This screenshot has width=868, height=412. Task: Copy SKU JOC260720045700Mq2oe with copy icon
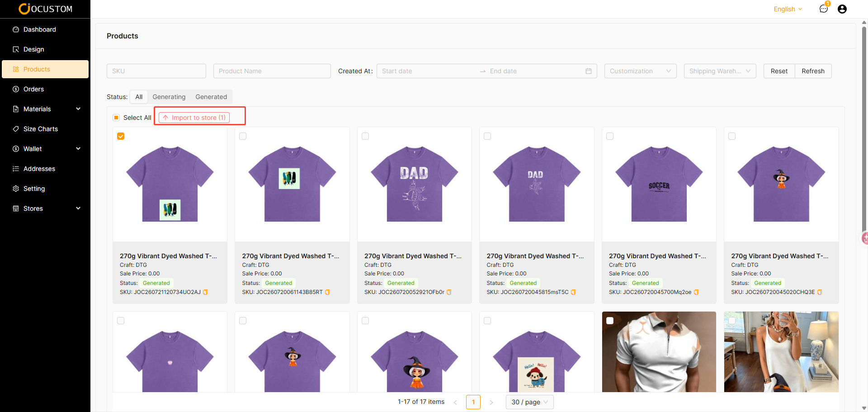tap(696, 292)
